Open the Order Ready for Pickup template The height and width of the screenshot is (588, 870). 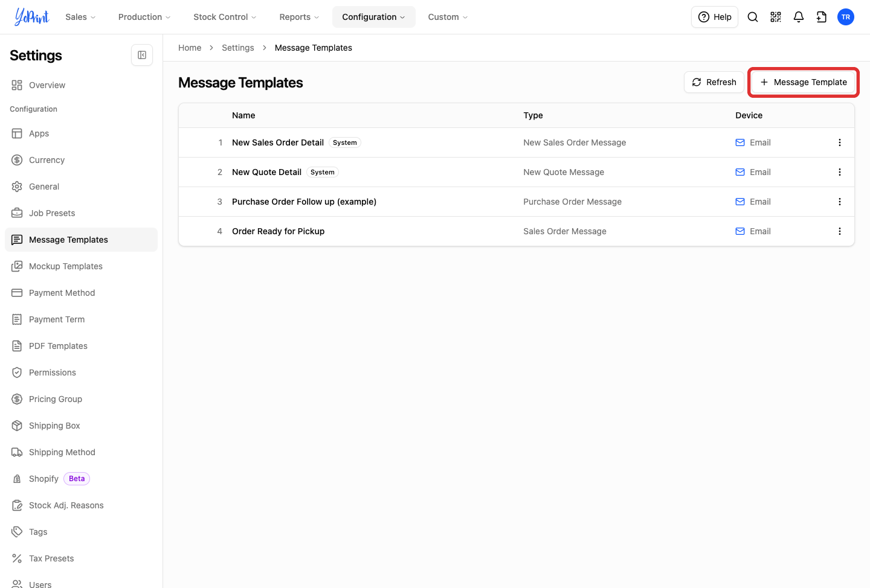coord(278,231)
